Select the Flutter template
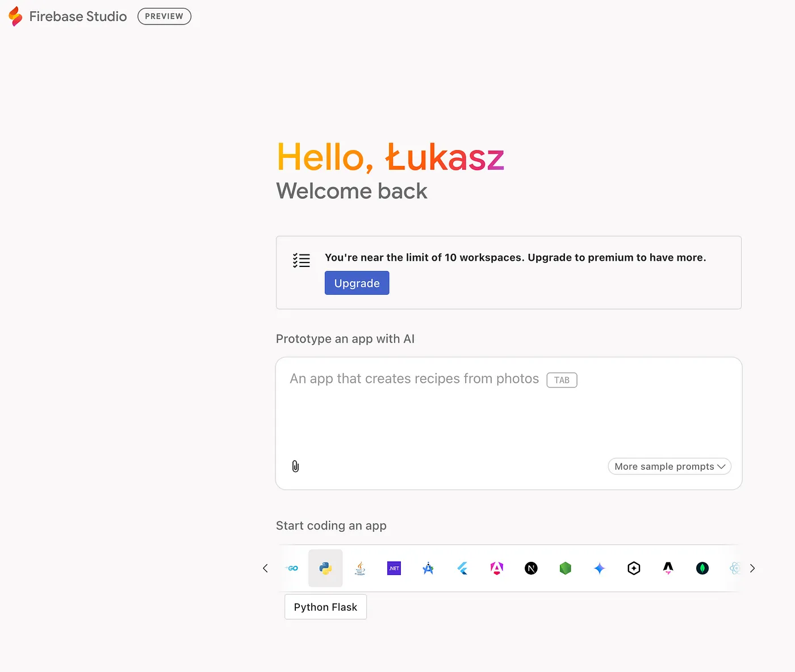 click(462, 568)
